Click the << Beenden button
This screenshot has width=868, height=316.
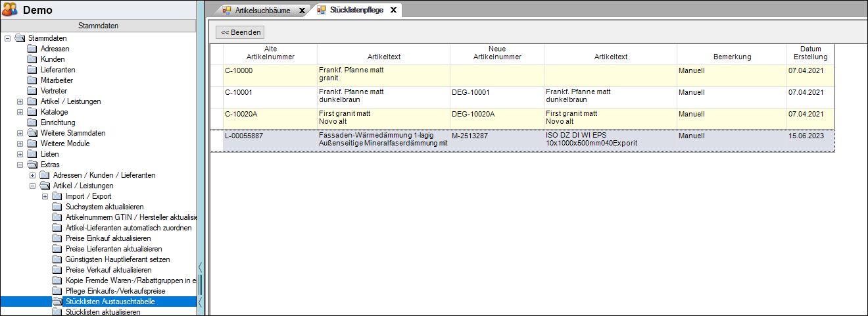pyautogui.click(x=241, y=32)
